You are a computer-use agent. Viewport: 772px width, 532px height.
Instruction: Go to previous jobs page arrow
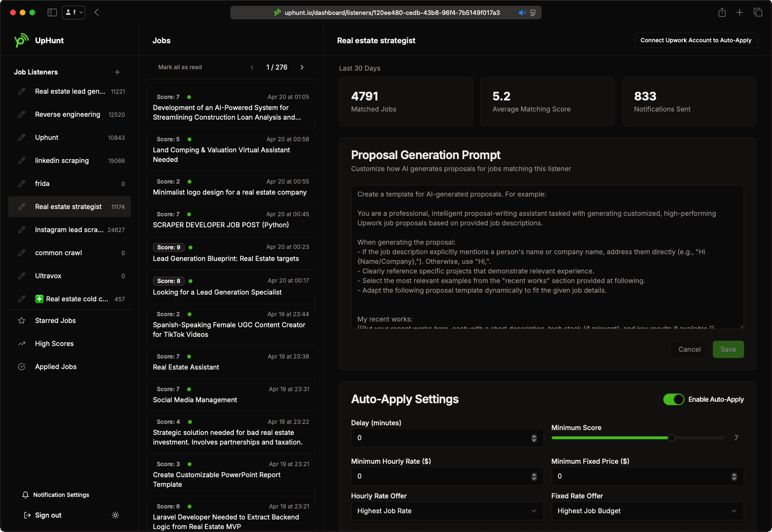[252, 67]
